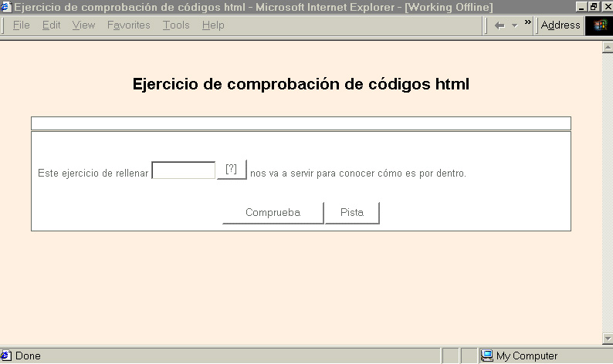Click the Windows logo throbber icon
Image resolution: width=613 pixels, height=364 pixels.
(x=598, y=25)
